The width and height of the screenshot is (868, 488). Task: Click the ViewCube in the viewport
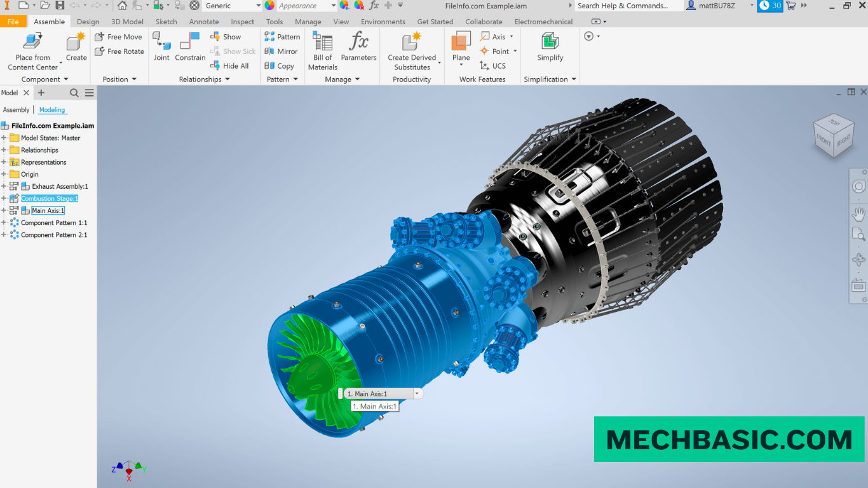(832, 135)
